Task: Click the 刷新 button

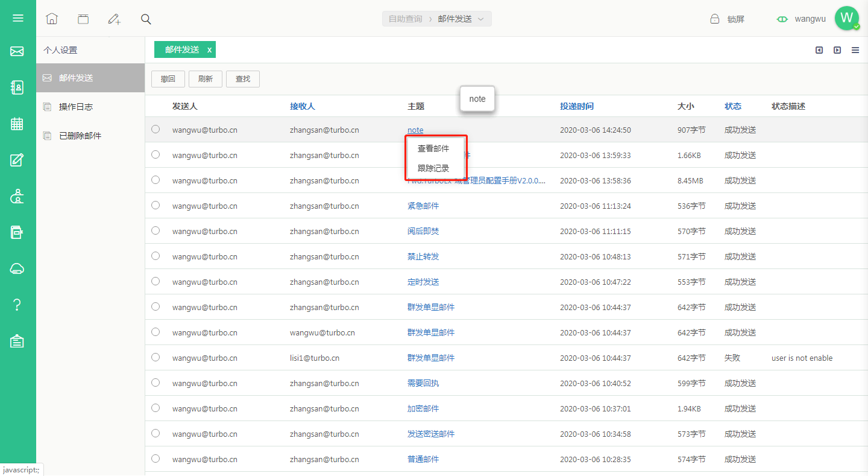Action: [205, 79]
